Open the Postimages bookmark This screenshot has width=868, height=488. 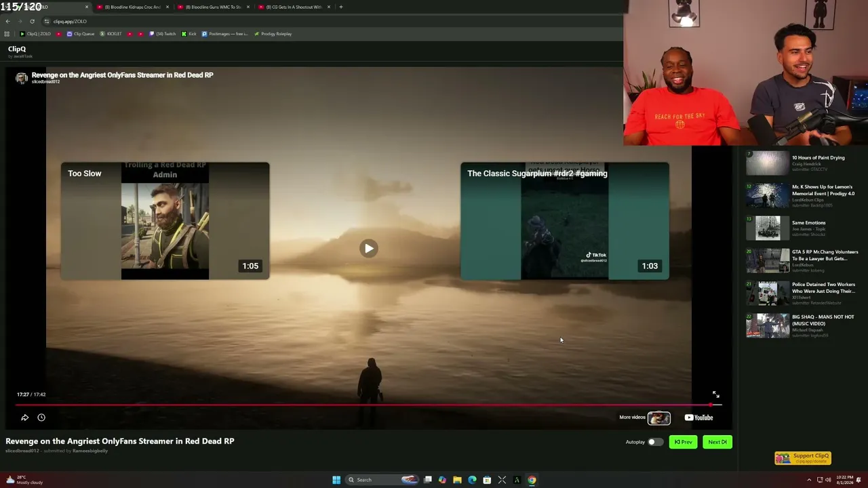(x=225, y=34)
